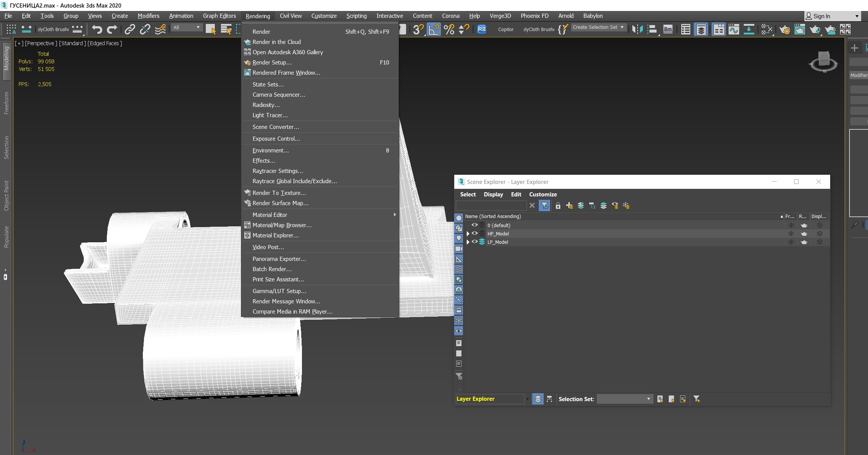Open Display menu in Scene Explorer
Viewport: 868px width, 455px height.
pos(493,194)
